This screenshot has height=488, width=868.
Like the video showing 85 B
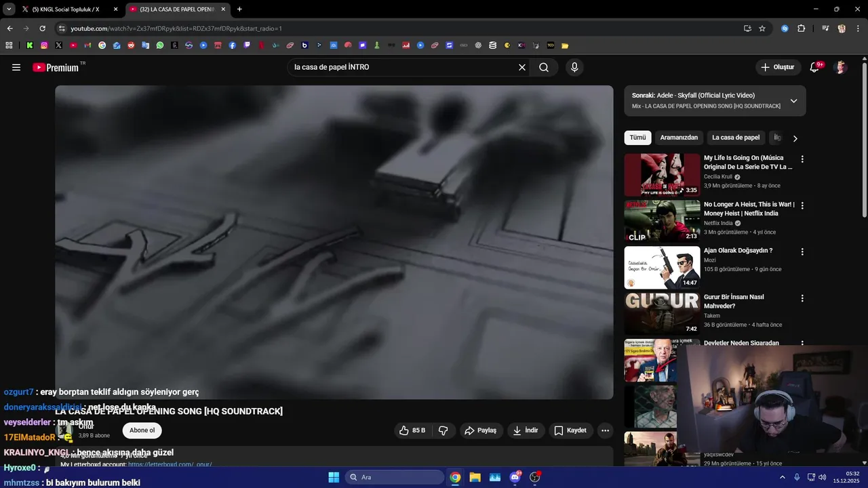pyautogui.click(x=412, y=430)
